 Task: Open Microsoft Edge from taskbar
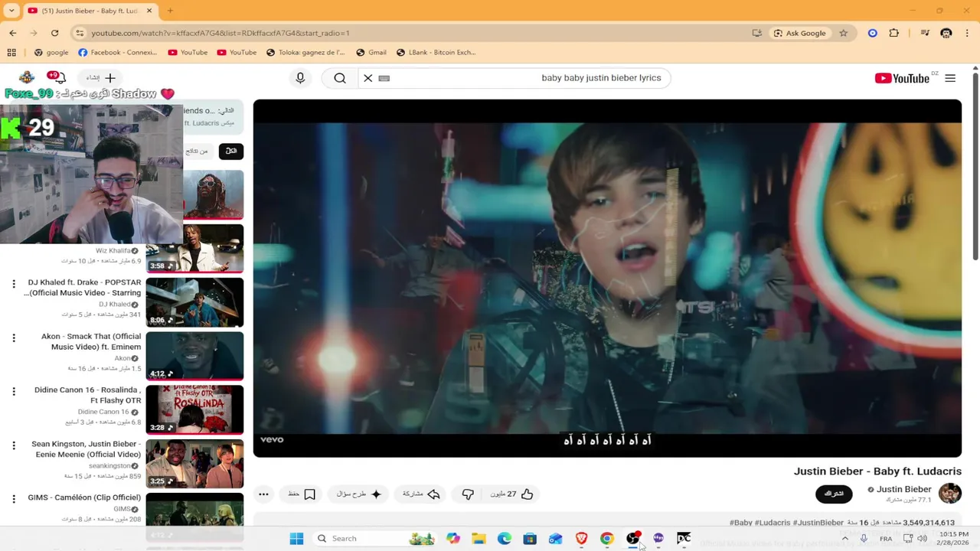click(x=504, y=539)
